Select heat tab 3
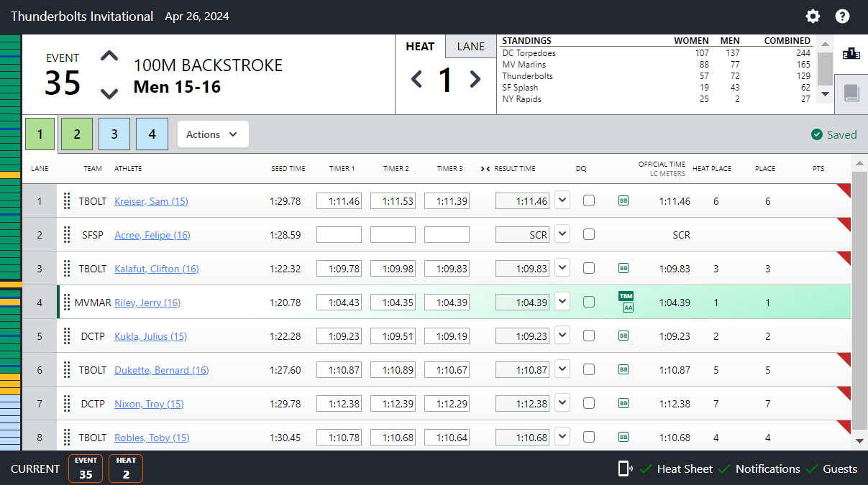868x485 pixels. click(x=114, y=134)
